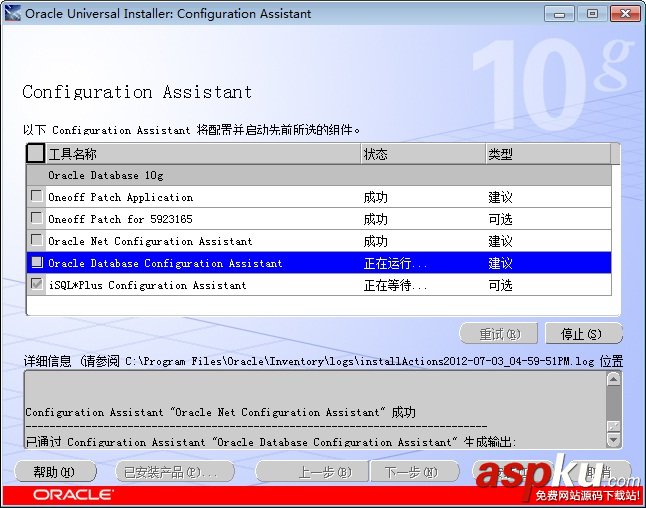Click the 状态 column header
646x508 pixels.
click(423, 154)
